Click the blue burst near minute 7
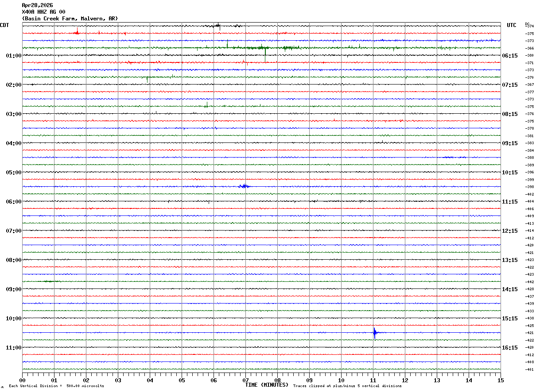The height and width of the screenshot is (392, 536). point(244,186)
